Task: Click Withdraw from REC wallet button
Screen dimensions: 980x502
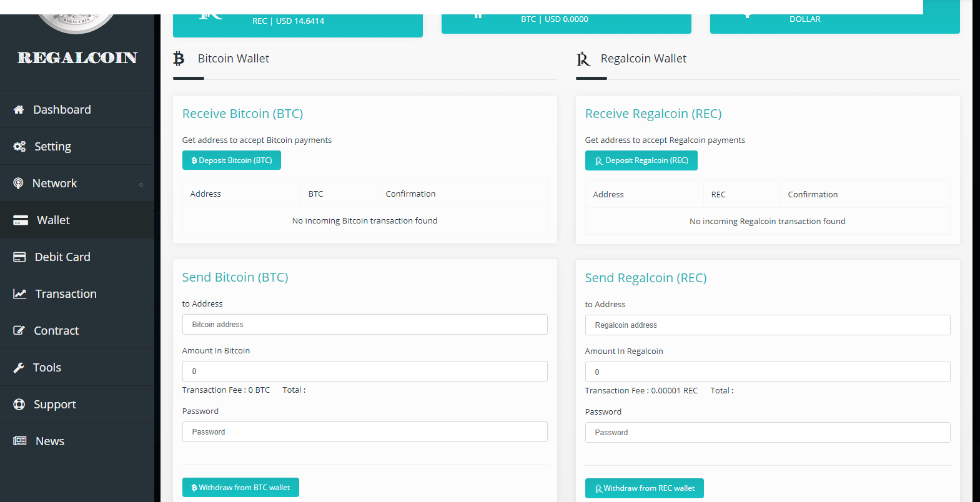Action: pos(644,488)
